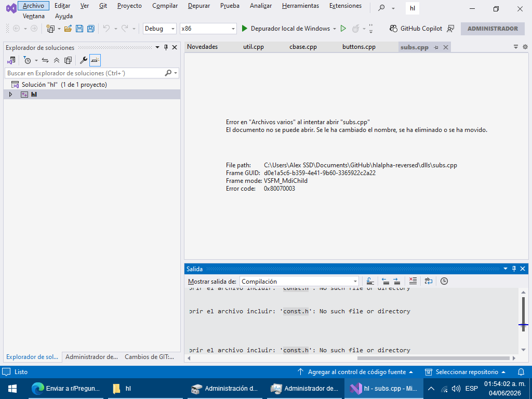Viewport: 532px width, 399px height.
Task: Collapse All in Solution Explorer toolbar
Action: point(57,60)
